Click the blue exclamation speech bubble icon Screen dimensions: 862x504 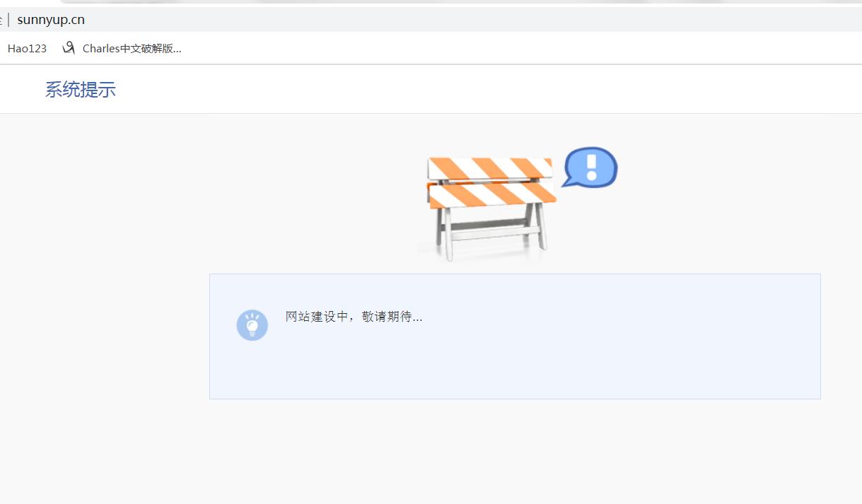coord(590,168)
